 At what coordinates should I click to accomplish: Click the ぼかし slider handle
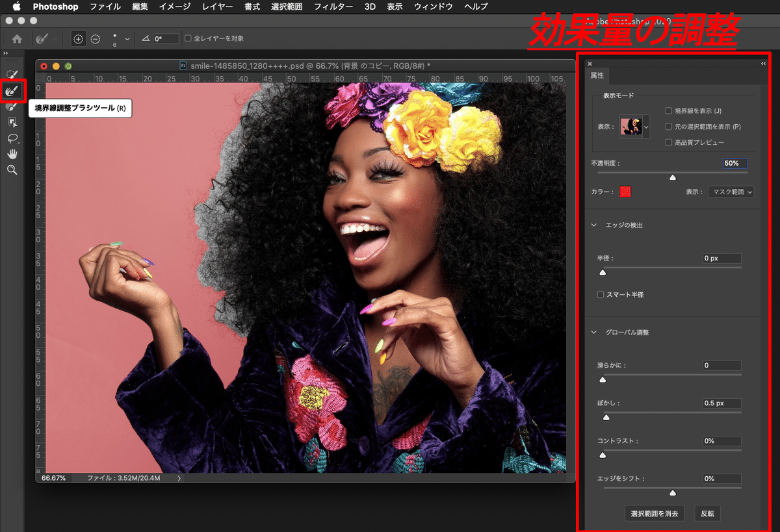tap(606, 418)
